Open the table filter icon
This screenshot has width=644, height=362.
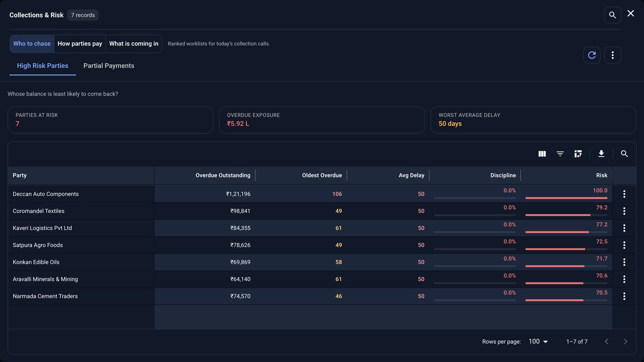[560, 154]
